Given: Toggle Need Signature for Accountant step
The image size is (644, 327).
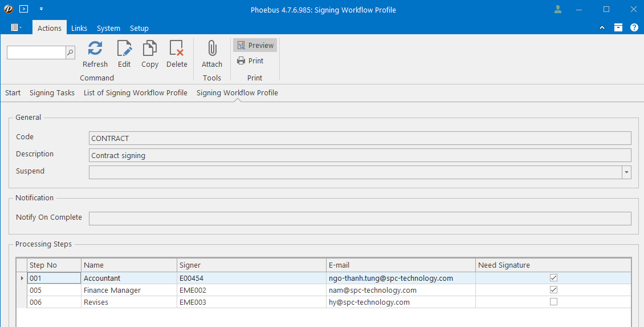Looking at the screenshot, I should [x=553, y=278].
